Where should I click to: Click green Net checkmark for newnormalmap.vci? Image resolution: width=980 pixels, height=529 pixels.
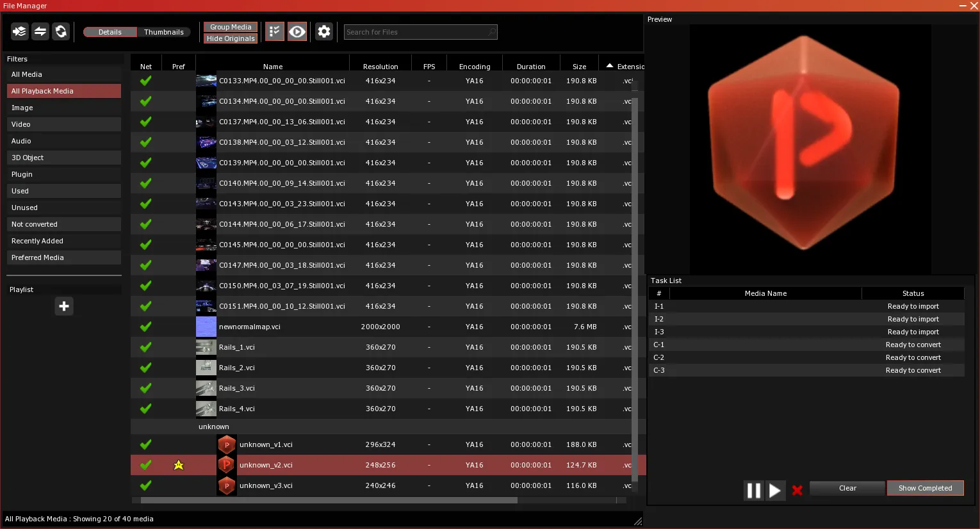click(x=146, y=327)
